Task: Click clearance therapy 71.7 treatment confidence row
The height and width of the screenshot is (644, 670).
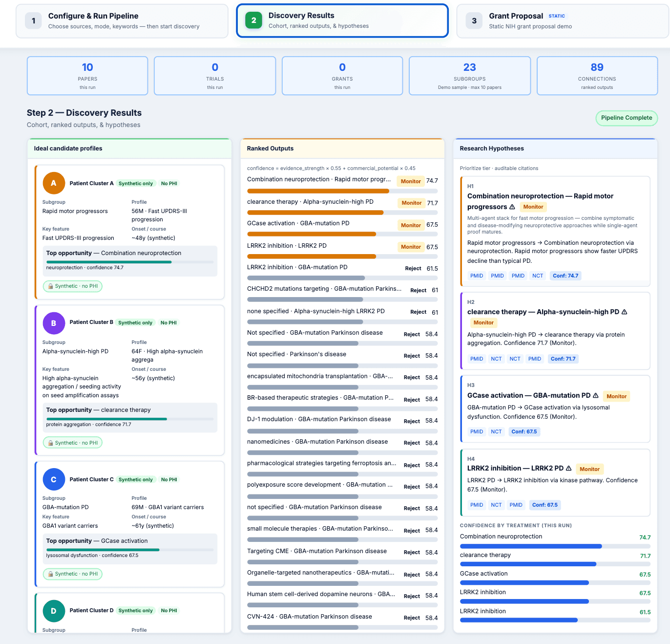Action: 555,559
